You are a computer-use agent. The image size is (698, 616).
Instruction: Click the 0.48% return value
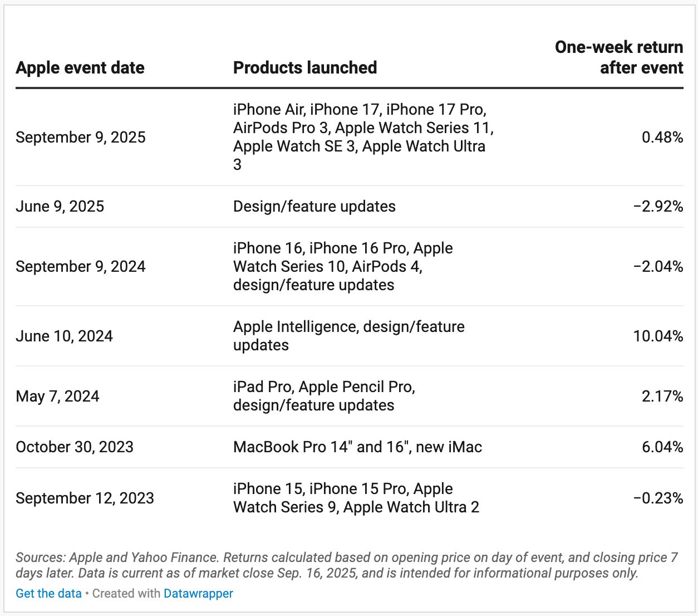(x=662, y=138)
